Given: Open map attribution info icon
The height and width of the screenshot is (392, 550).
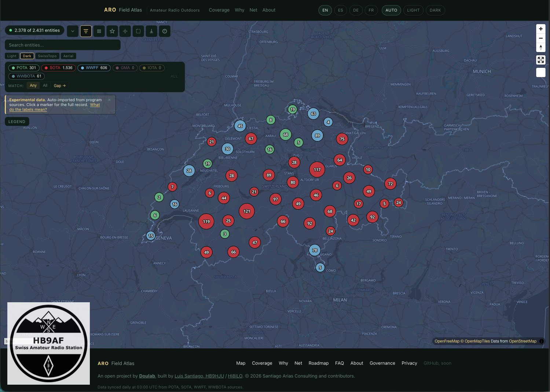Looking at the screenshot, I should click(x=542, y=341).
